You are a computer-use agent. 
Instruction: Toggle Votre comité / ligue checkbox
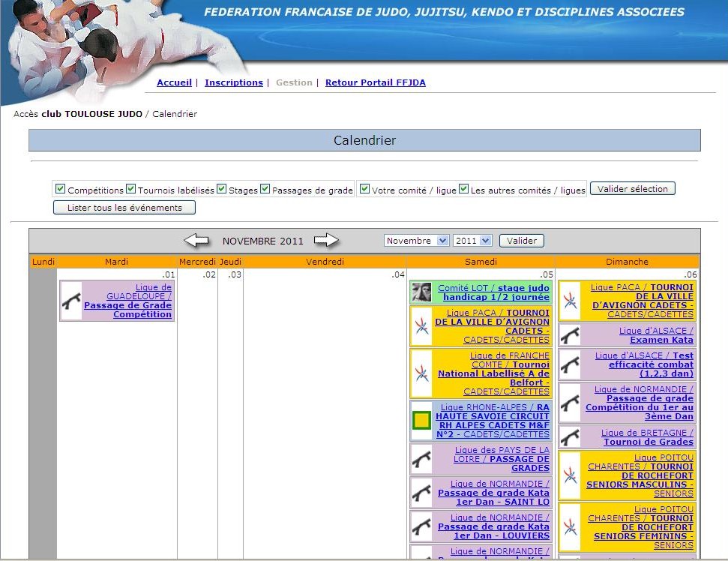(364, 189)
